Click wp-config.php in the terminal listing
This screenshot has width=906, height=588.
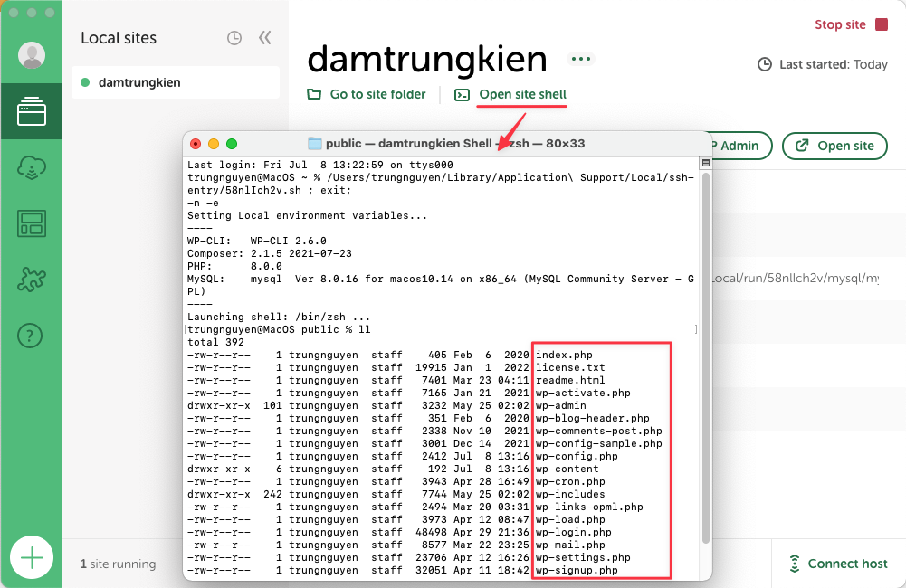pos(577,456)
